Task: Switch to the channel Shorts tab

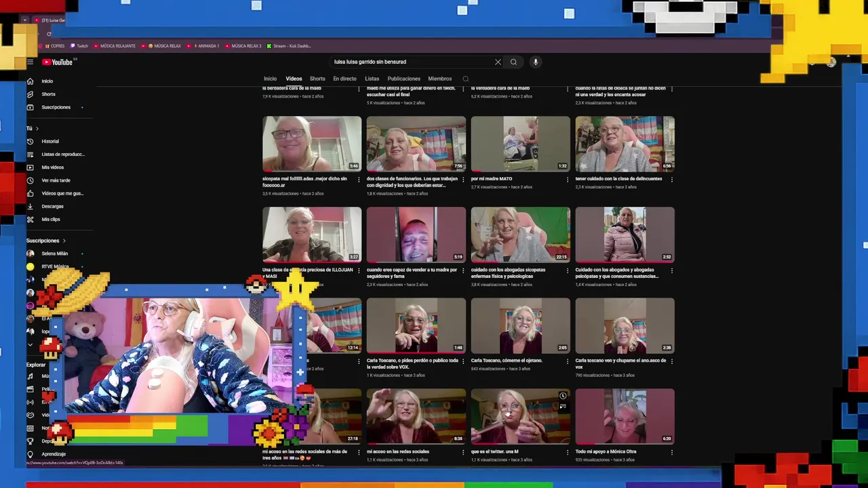Action: click(x=317, y=79)
